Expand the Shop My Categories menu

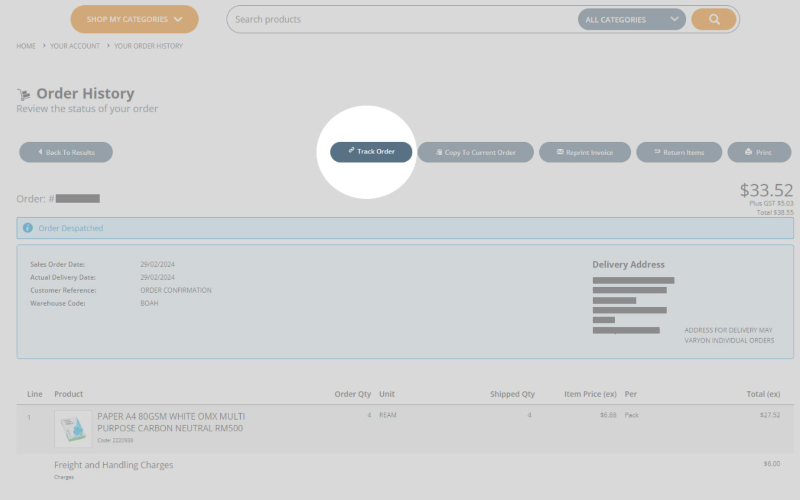[134, 19]
